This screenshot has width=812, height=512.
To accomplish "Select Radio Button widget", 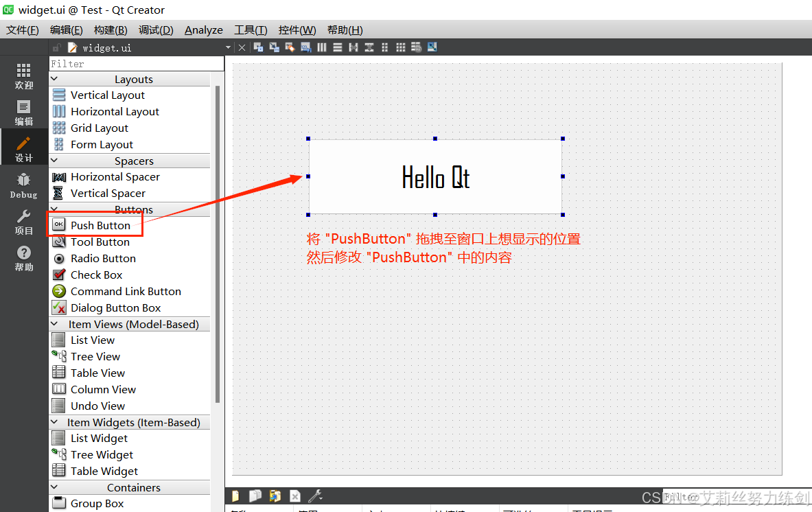I will pyautogui.click(x=130, y=258).
